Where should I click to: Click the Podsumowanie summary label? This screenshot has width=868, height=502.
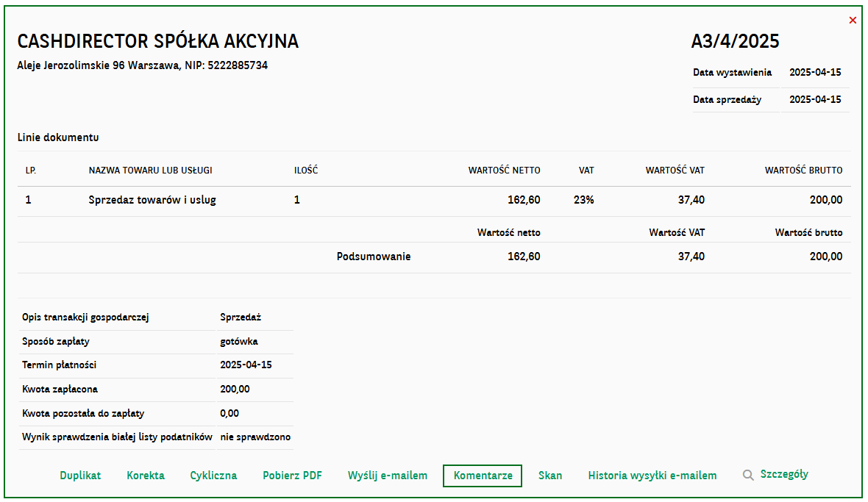(x=374, y=257)
